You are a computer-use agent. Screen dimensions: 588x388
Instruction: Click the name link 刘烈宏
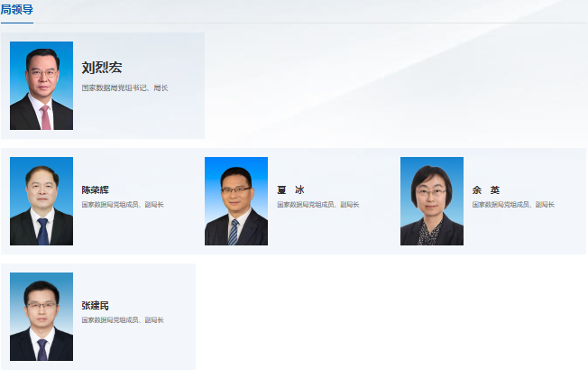[x=101, y=68]
